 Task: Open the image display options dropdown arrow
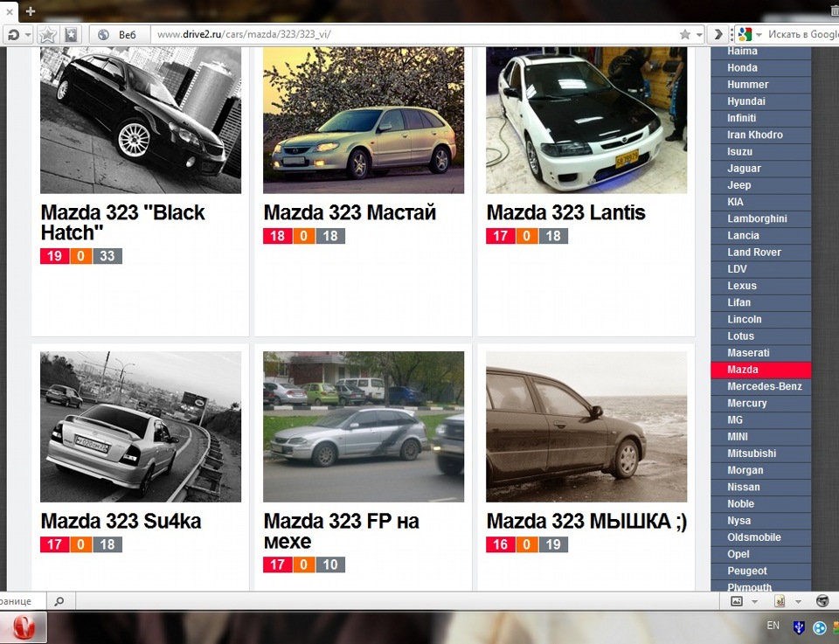(x=754, y=602)
